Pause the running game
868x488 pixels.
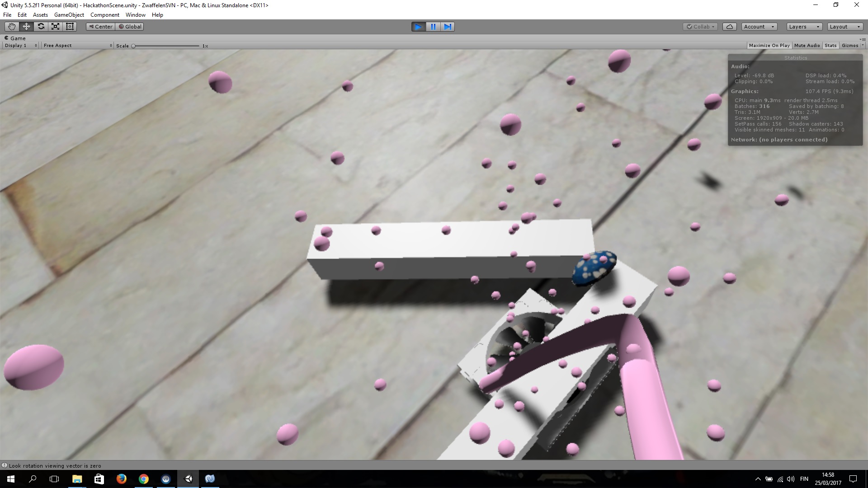click(433, 27)
